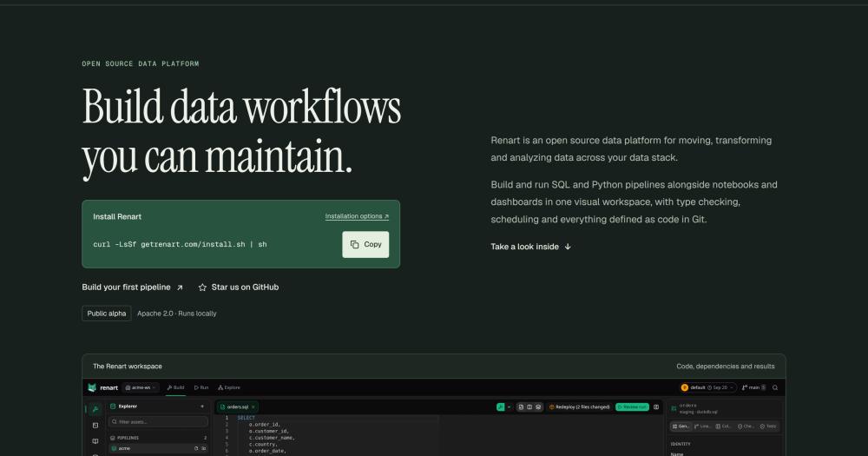Click "The Renart workspace" caption
The width and height of the screenshot is (868, 456).
pos(128,367)
